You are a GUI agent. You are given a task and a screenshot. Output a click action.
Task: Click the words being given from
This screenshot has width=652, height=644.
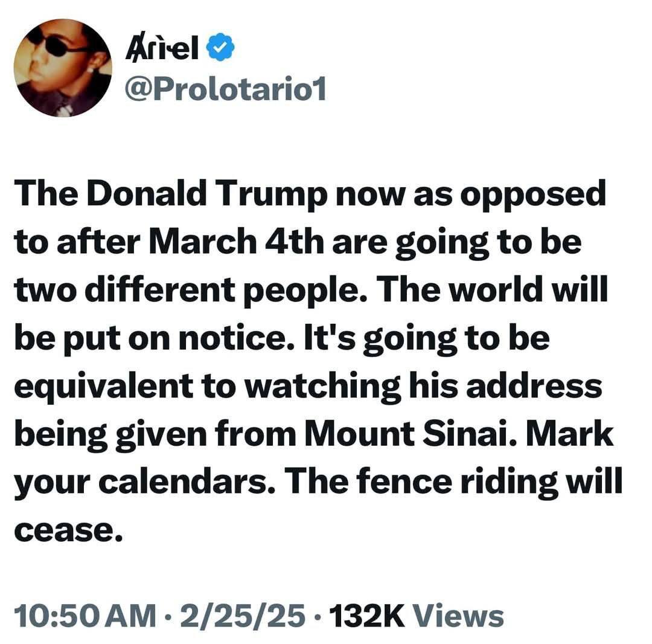161,434
